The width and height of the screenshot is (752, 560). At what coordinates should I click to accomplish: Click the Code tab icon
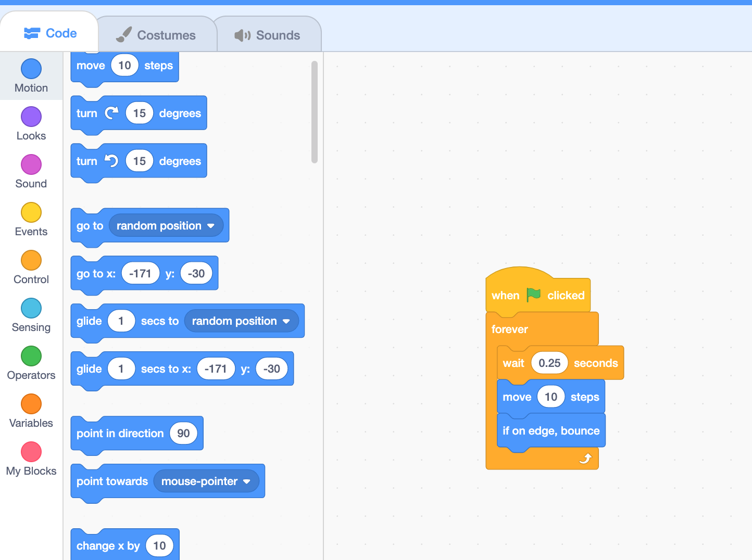pos(32,33)
